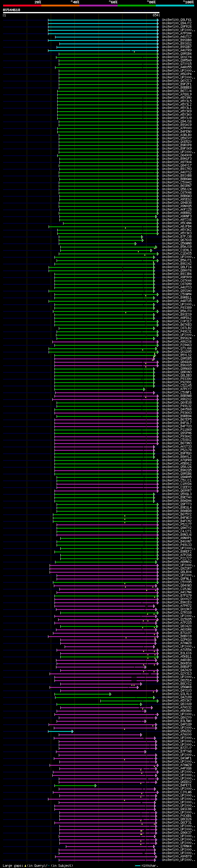Click the orange ~40% identity legend segment
The height and width of the screenshot is (868, 197).
pos(60,6)
